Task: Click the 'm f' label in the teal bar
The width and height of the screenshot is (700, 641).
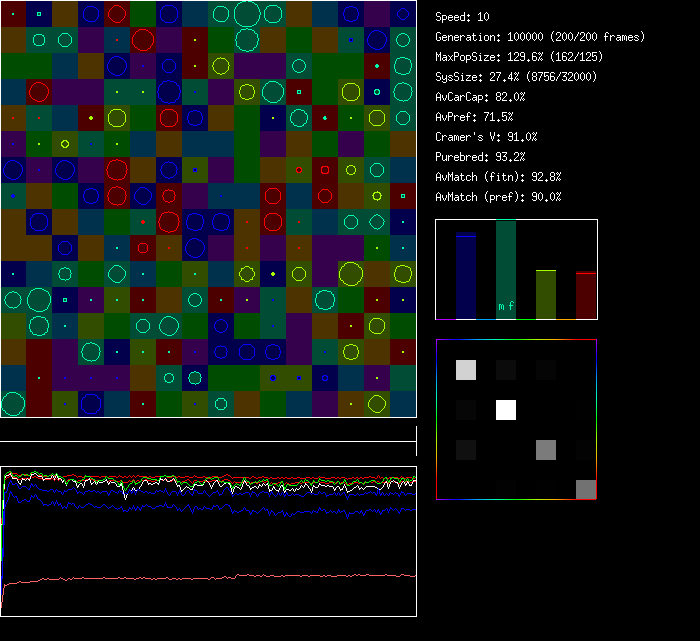Action: (506, 306)
